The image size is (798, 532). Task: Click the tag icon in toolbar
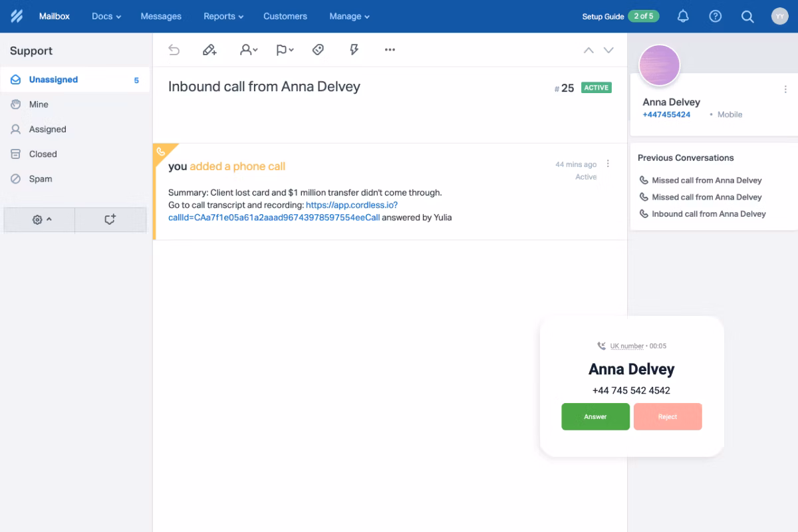click(319, 50)
